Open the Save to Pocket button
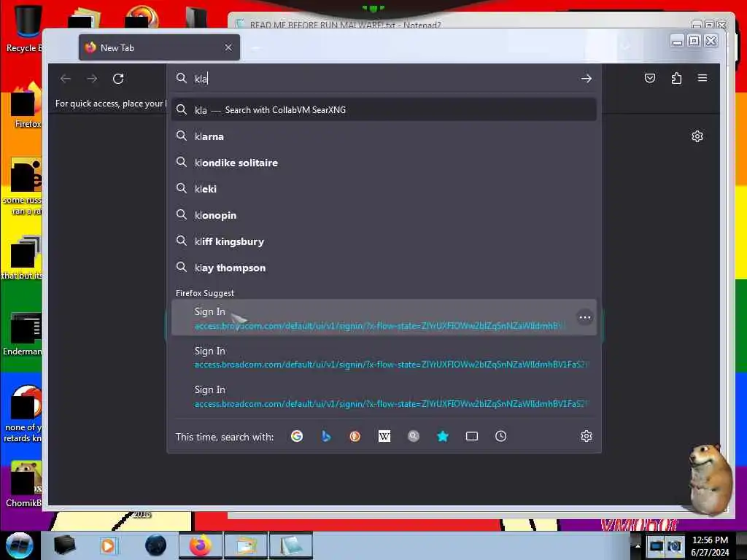747x560 pixels. (650, 78)
